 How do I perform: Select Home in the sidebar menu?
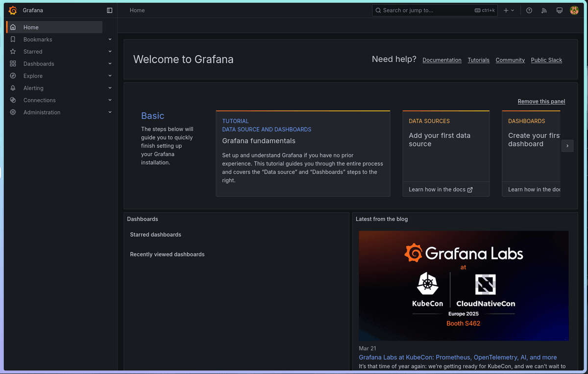click(54, 27)
